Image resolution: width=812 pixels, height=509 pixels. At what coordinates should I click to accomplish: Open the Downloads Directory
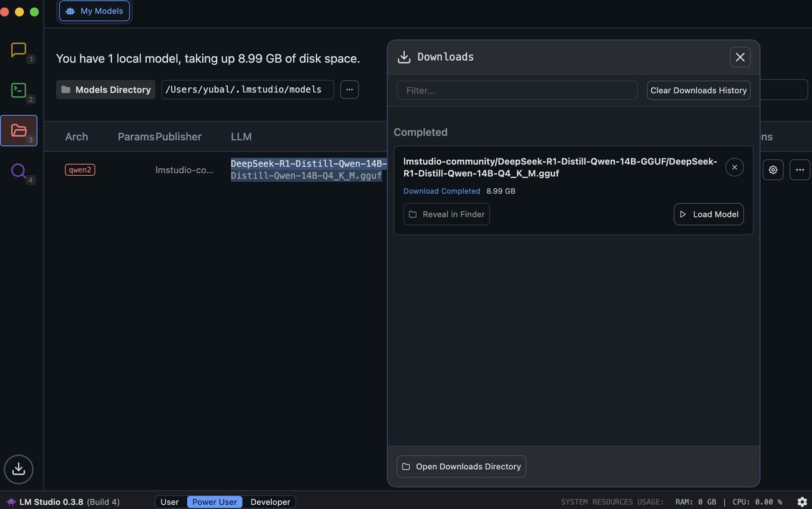click(x=461, y=466)
